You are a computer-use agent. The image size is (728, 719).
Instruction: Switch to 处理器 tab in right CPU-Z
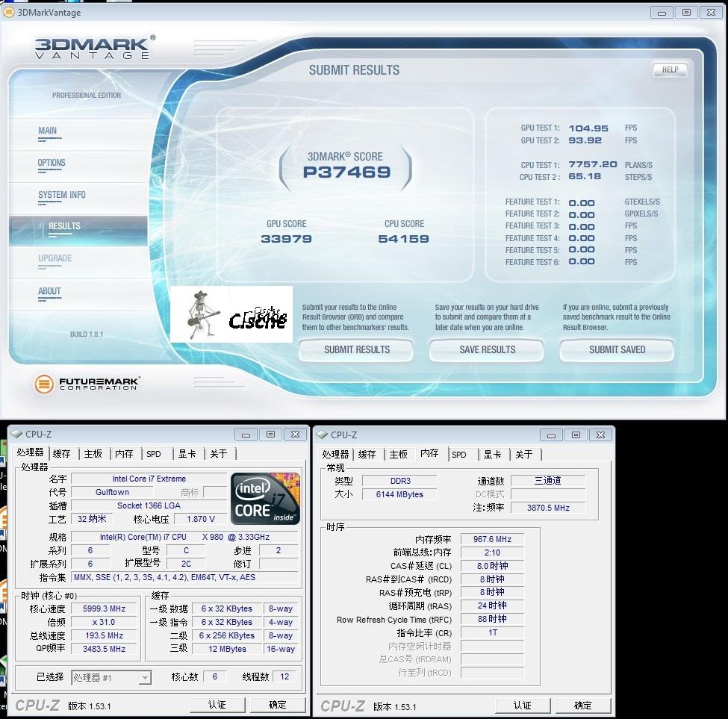[x=335, y=455]
